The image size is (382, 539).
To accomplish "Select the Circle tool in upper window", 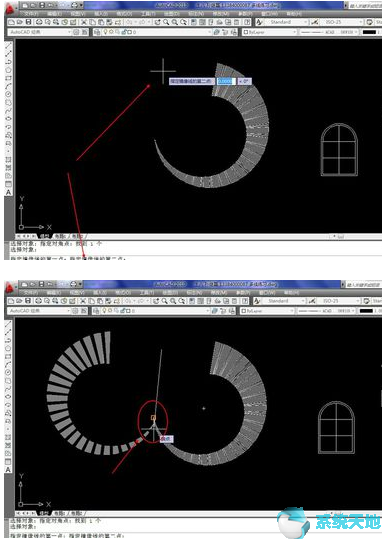I will pos(9,94).
